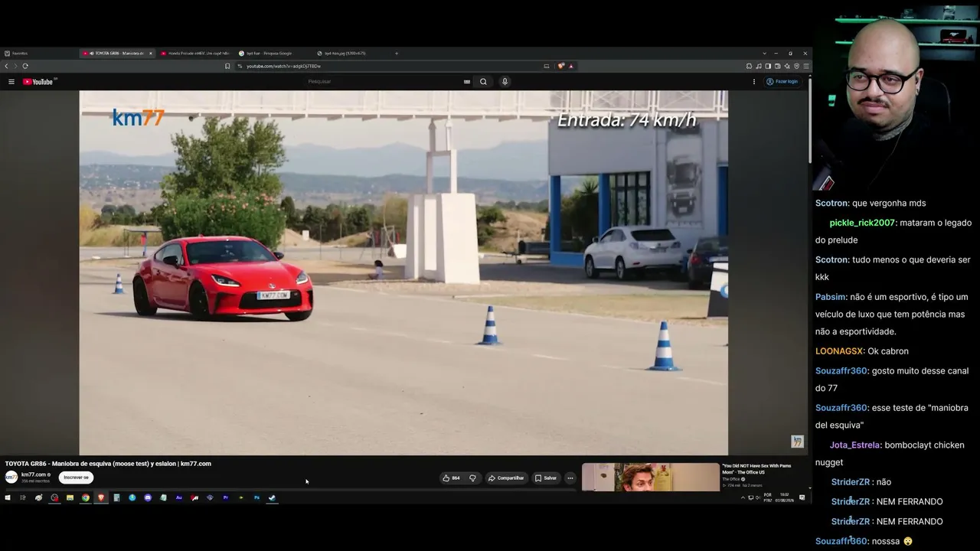Open more actions ellipsis beside Salvar

point(570,478)
